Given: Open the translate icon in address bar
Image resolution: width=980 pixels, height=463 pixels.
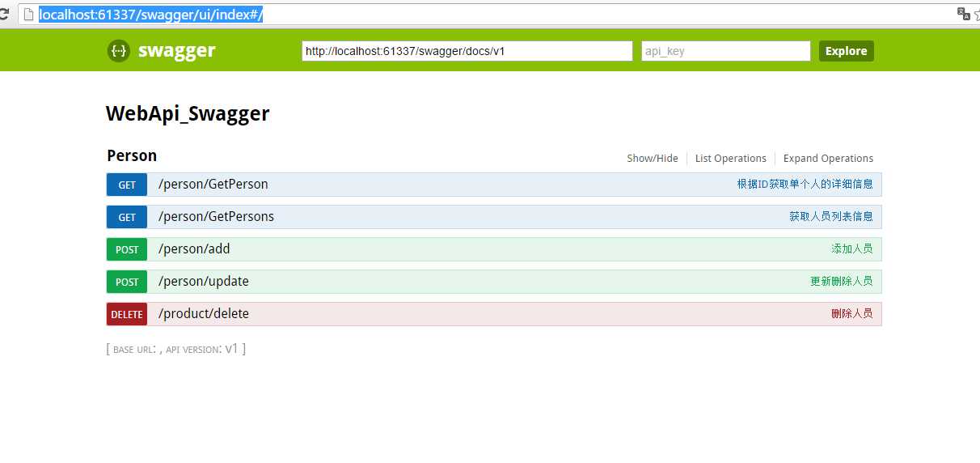Looking at the screenshot, I should coord(963,14).
